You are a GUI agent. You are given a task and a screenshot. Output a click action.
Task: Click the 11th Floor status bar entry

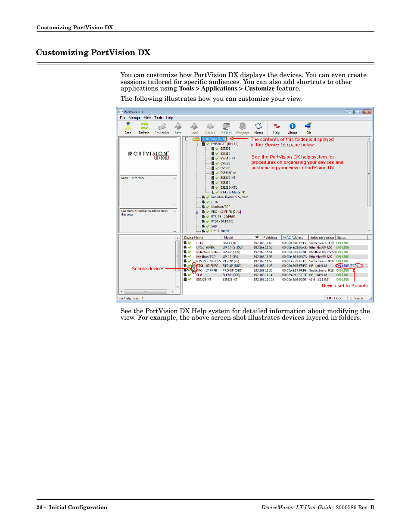(x=336, y=298)
